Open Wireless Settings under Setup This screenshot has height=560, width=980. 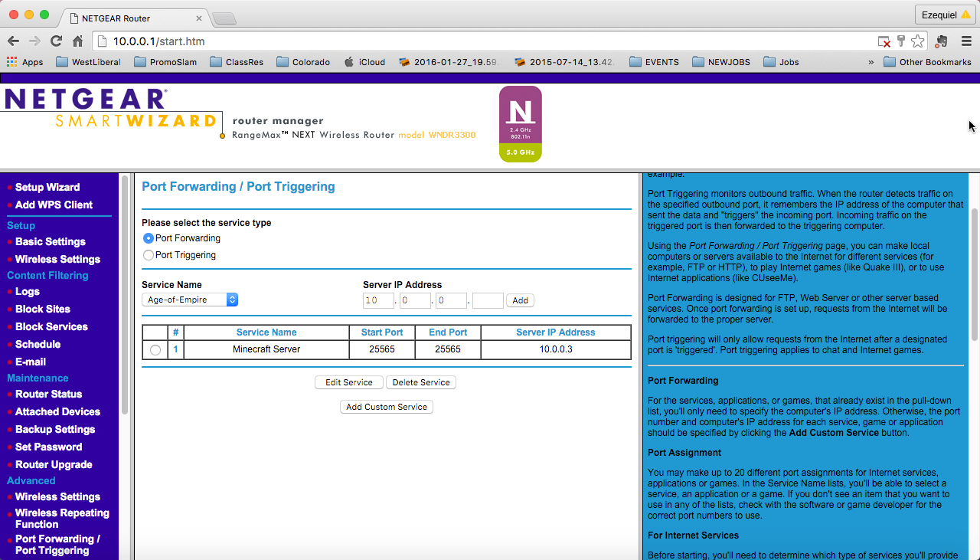pyautogui.click(x=57, y=259)
